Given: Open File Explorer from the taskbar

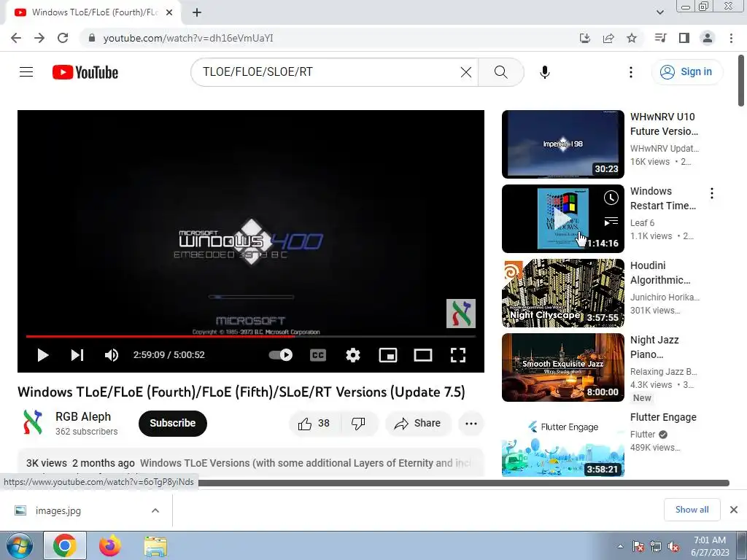Looking at the screenshot, I should pos(155,546).
